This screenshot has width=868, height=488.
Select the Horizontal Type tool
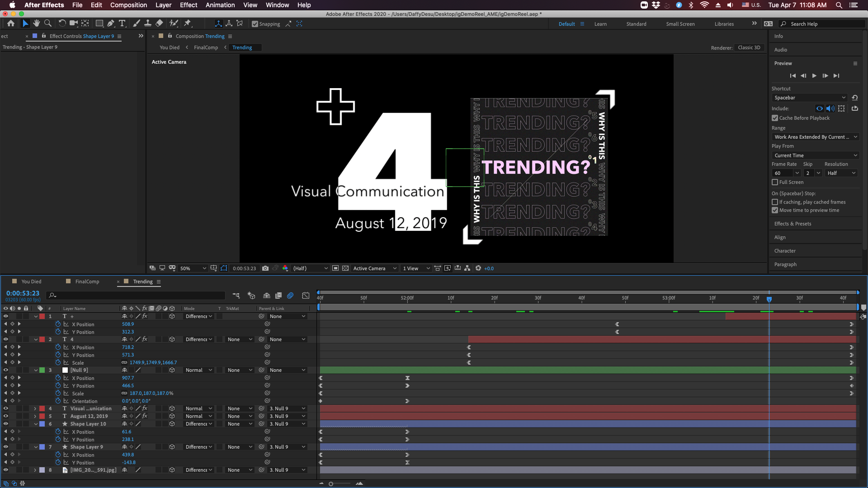point(122,23)
